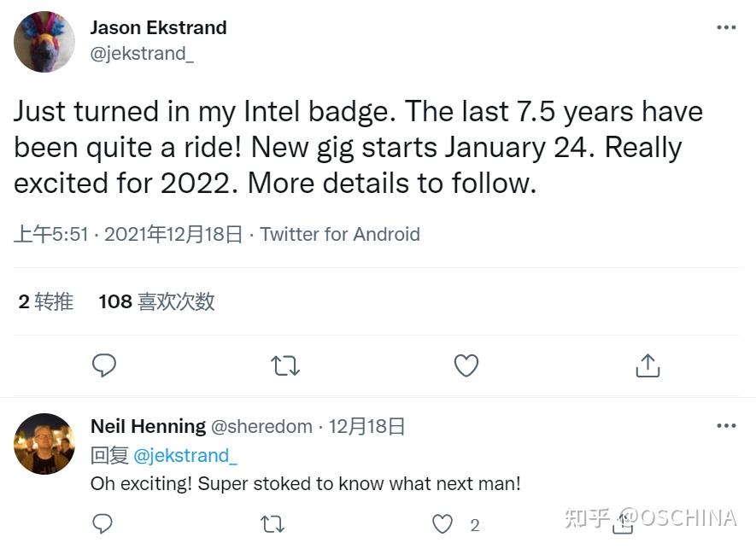Screen dimensions: 756x549
Task: View the 108 喜欢次数 likes list
Action: tap(156, 301)
